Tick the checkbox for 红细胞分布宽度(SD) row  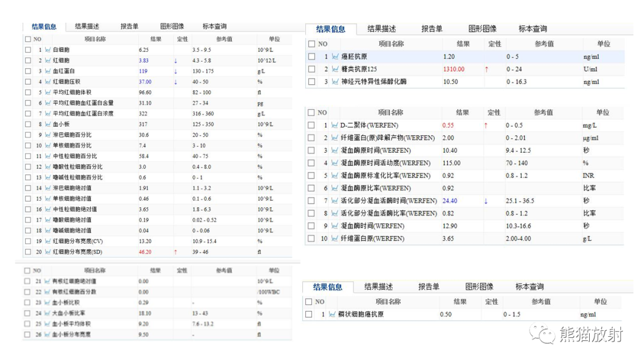click(x=28, y=252)
